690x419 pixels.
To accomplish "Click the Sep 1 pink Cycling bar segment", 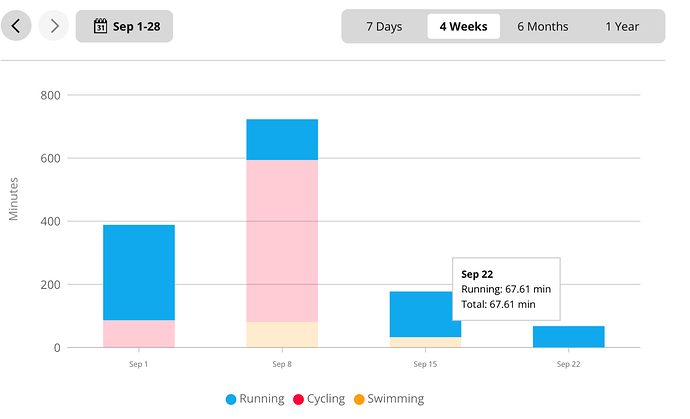I will (x=139, y=334).
